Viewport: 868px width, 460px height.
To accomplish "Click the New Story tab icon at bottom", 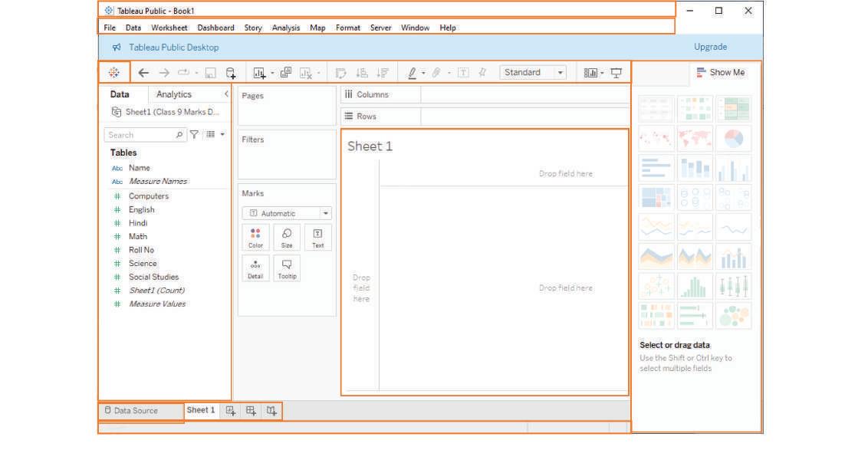I will click(x=271, y=410).
